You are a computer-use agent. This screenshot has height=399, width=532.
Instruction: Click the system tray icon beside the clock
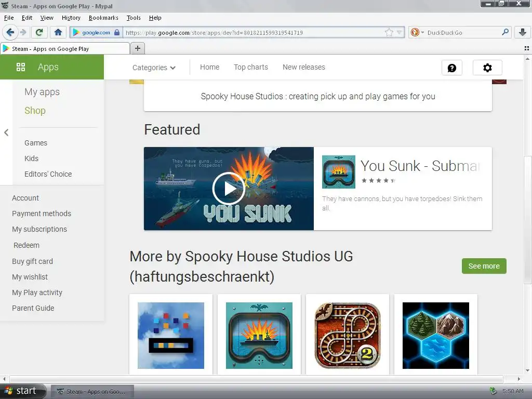(494, 391)
